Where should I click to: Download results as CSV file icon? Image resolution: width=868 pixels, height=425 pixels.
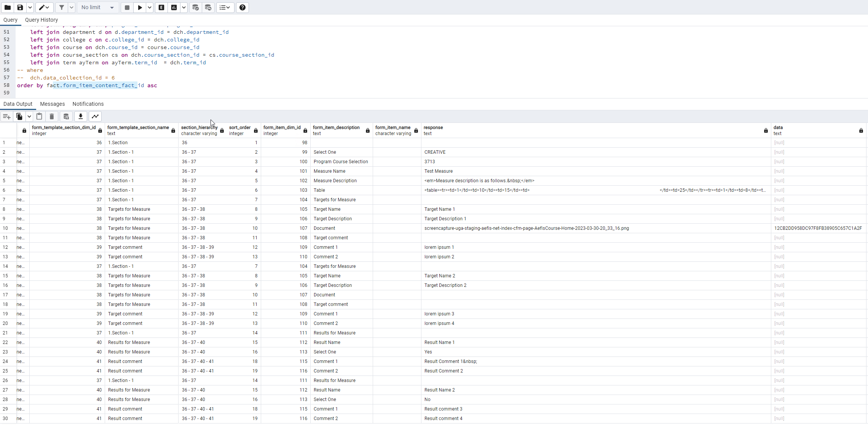tap(81, 116)
